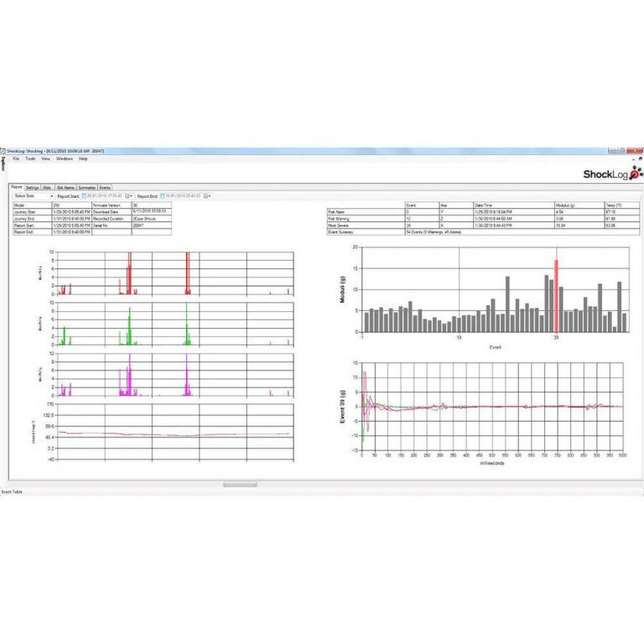644x644 pixels.
Task: Toggle the Report End date checkbox
Action: (162, 196)
